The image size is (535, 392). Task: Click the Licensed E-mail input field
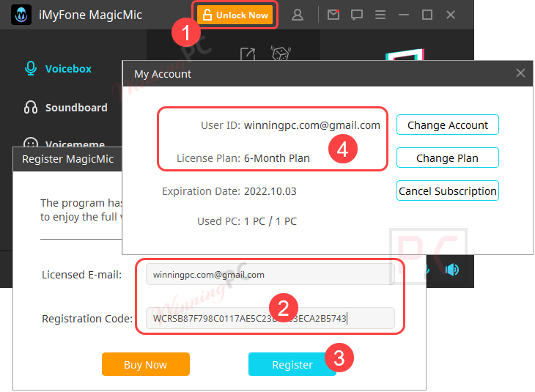[x=269, y=275]
